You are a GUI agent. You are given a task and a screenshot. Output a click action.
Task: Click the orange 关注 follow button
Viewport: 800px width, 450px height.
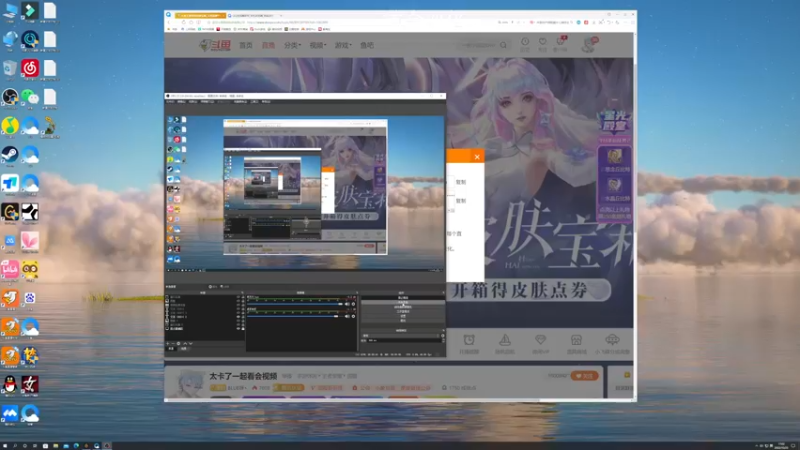(584, 376)
